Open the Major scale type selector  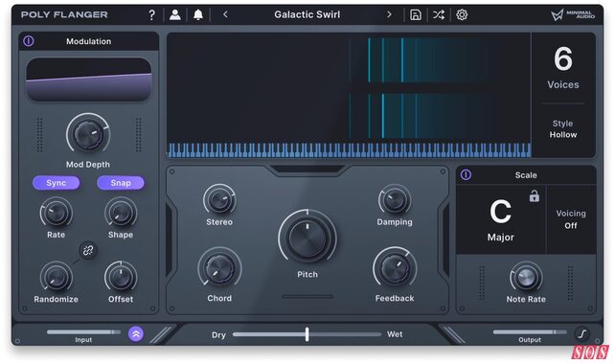(x=500, y=238)
